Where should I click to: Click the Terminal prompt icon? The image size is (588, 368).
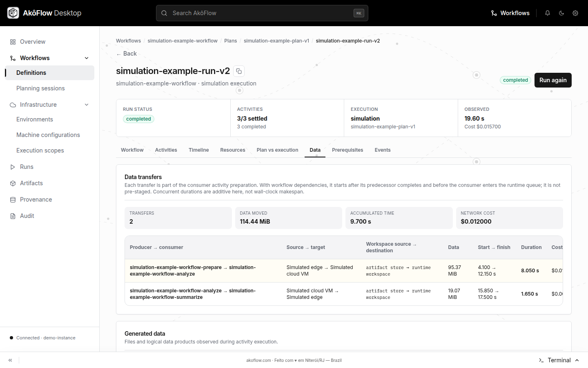[x=541, y=360]
